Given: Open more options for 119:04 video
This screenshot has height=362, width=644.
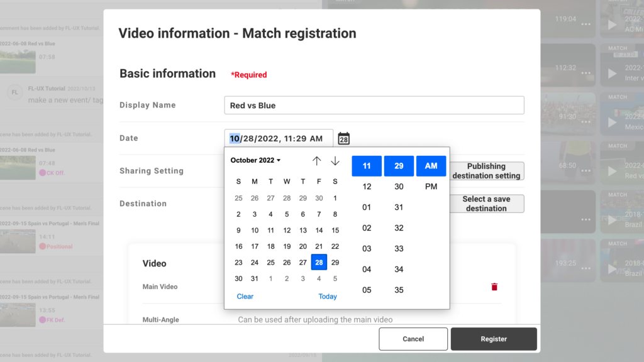Looking at the screenshot, I should tap(586, 25).
